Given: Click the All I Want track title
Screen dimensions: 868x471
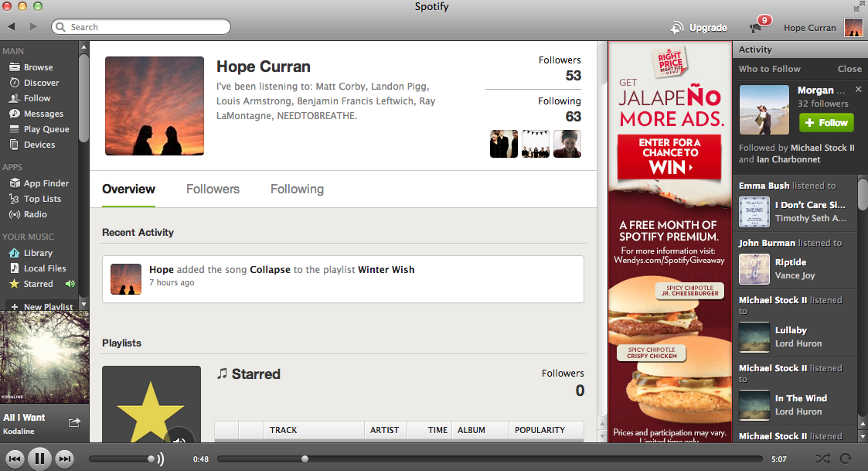Looking at the screenshot, I should pyautogui.click(x=25, y=418).
